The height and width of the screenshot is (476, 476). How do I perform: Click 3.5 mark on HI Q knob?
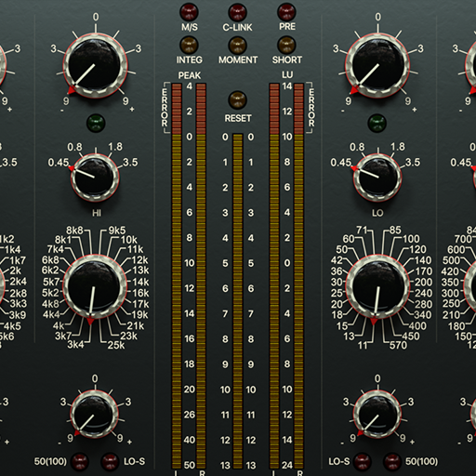pyautogui.click(x=130, y=163)
